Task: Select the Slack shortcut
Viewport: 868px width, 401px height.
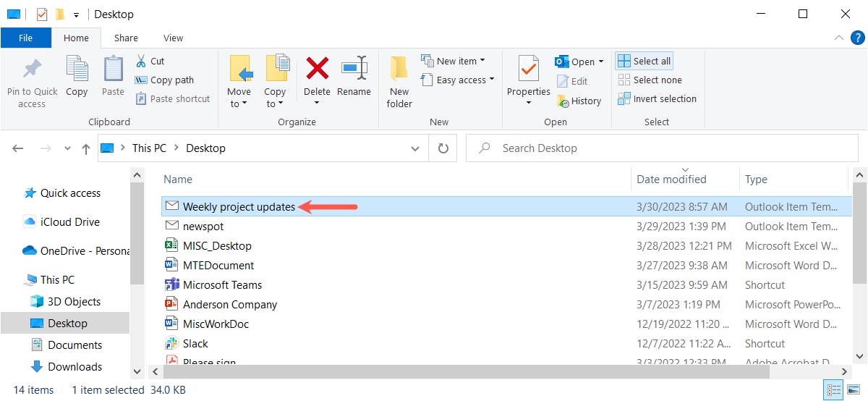Action: [x=505, y=343]
